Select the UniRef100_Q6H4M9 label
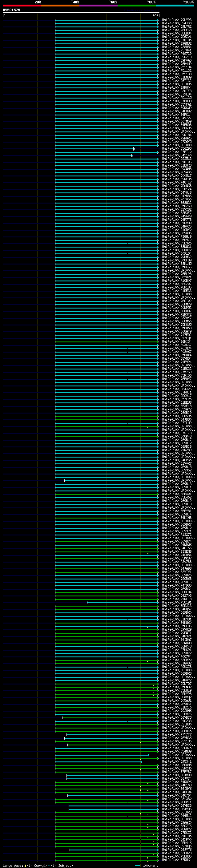 click(176, 64)
